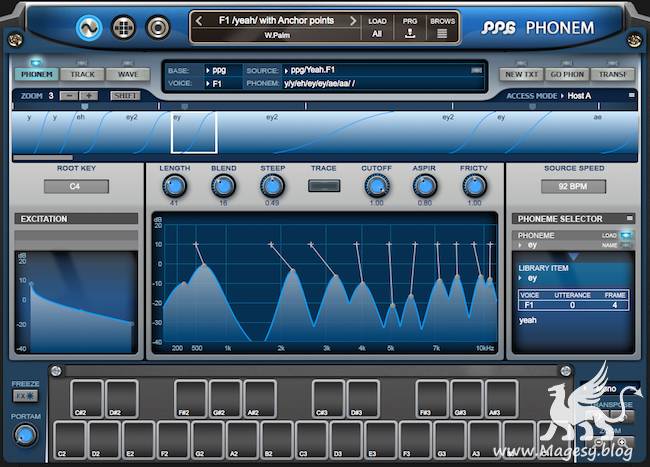Switch to the PHONEM tab
650x467 pixels.
coord(37,75)
